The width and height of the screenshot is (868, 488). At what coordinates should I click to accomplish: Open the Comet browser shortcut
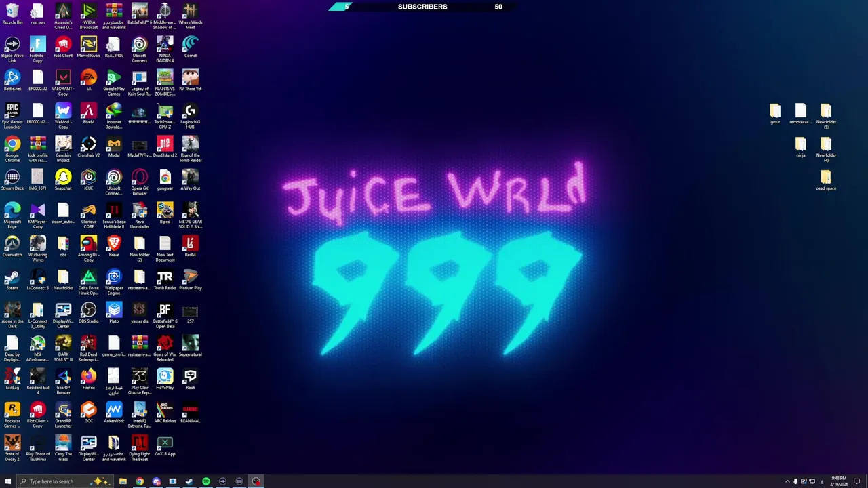[x=191, y=47]
